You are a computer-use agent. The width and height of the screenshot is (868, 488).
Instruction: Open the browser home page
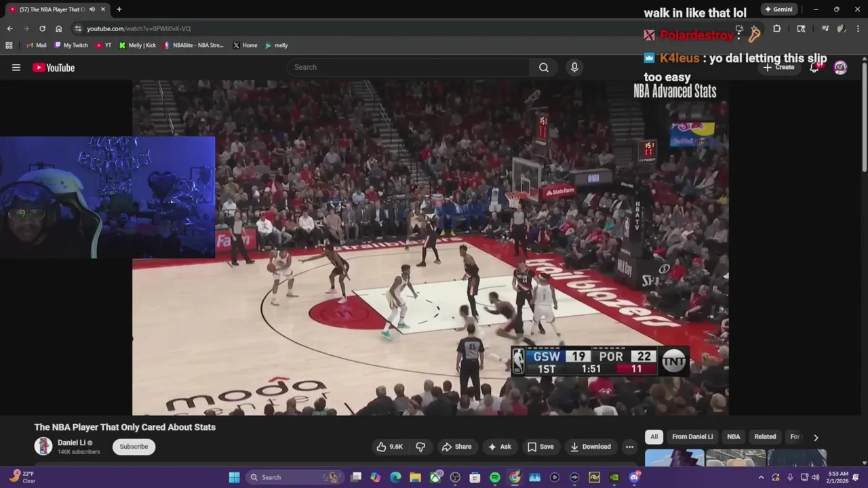(59, 28)
